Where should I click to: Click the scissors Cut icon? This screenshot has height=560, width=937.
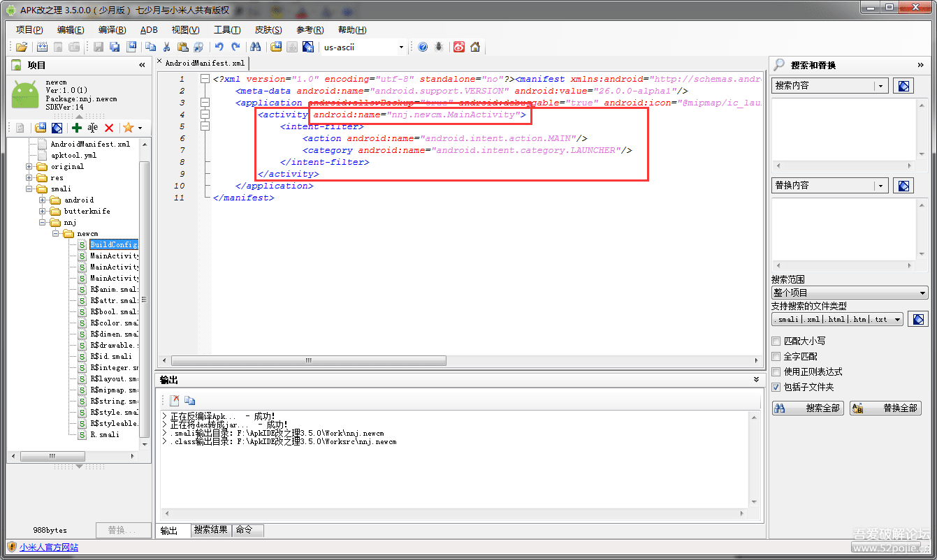166,47
